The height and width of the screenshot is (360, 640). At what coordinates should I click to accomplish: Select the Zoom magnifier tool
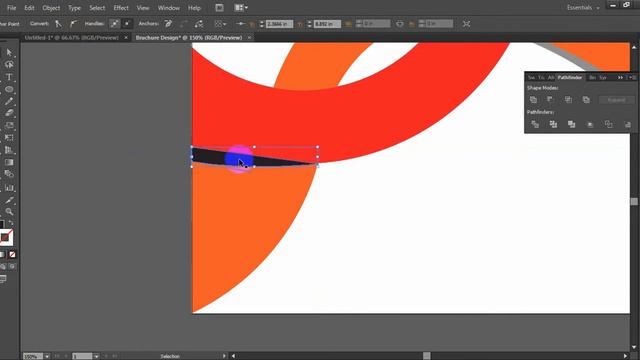(9, 211)
